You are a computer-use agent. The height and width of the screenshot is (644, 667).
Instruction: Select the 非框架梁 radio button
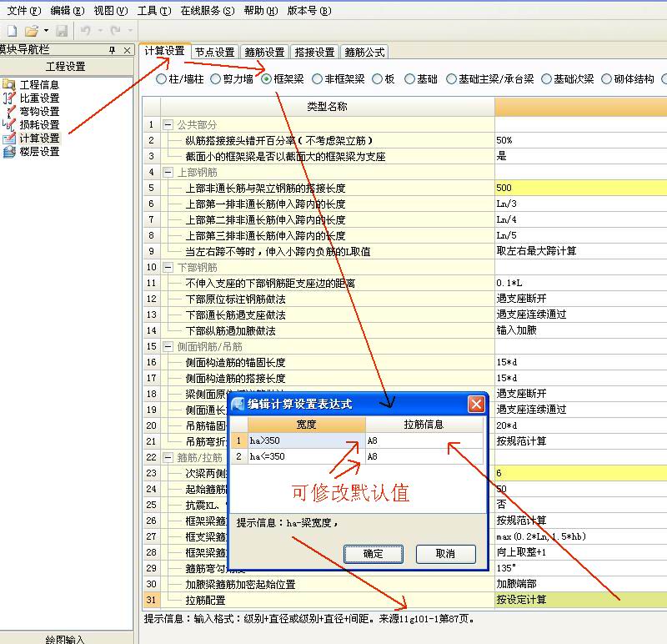click(317, 78)
